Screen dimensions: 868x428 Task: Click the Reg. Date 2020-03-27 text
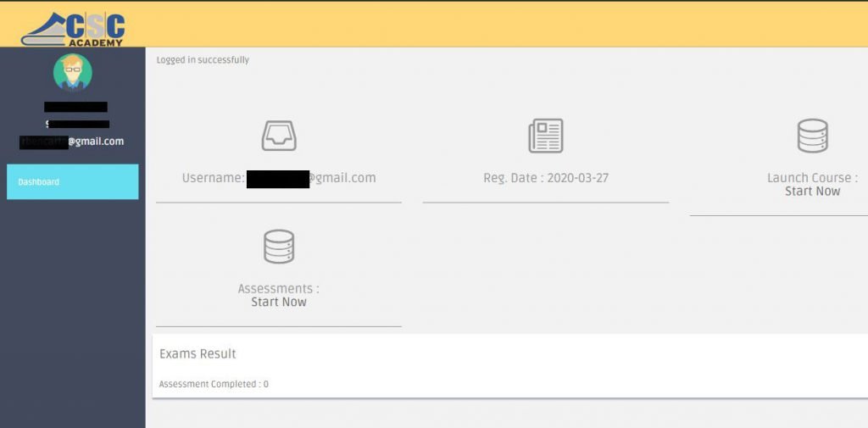click(x=545, y=178)
